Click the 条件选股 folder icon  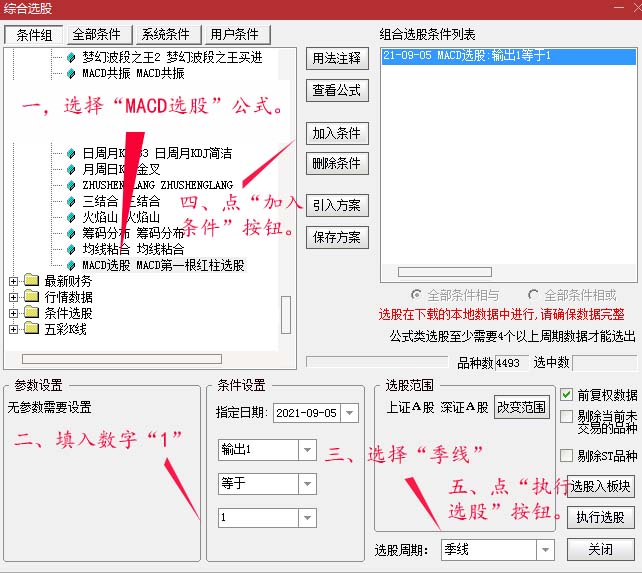point(31,313)
